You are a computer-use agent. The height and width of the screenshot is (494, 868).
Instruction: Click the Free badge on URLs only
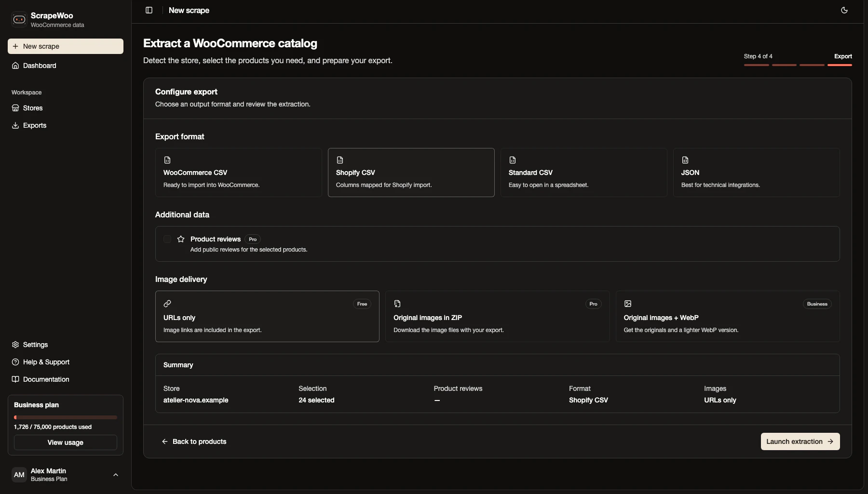coord(362,304)
